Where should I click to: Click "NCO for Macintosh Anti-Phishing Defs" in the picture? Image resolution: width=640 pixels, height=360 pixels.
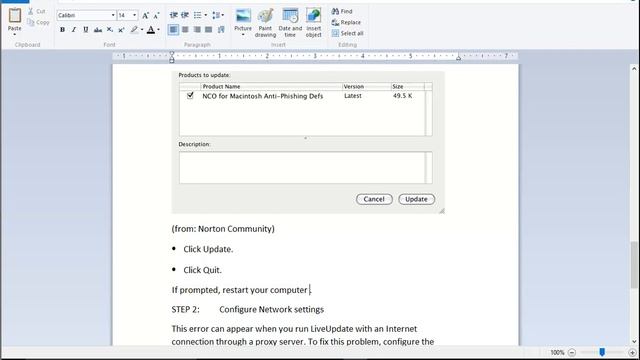(x=262, y=96)
